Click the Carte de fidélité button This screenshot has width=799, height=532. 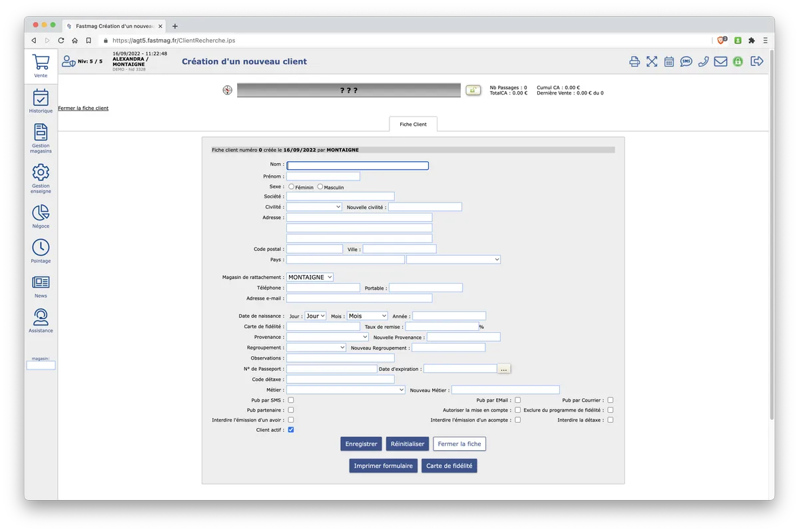coord(449,466)
